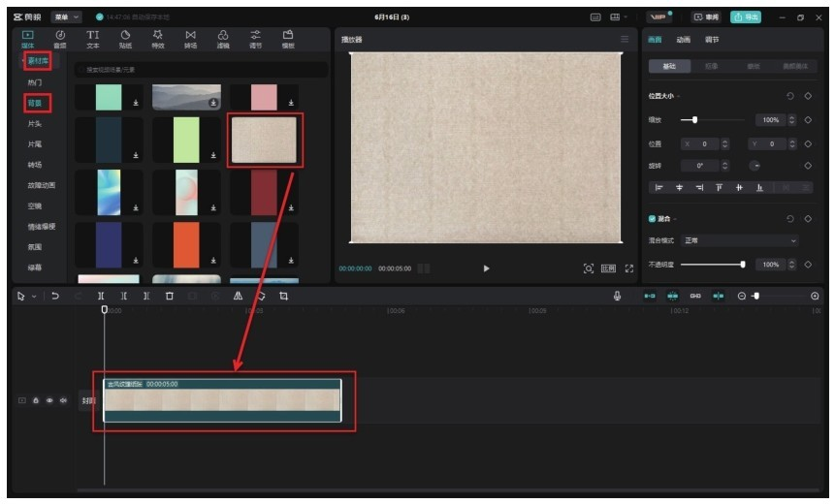Open the 调节 adjustment panel in top toolbar
The height and width of the screenshot is (504, 835).
point(256,40)
